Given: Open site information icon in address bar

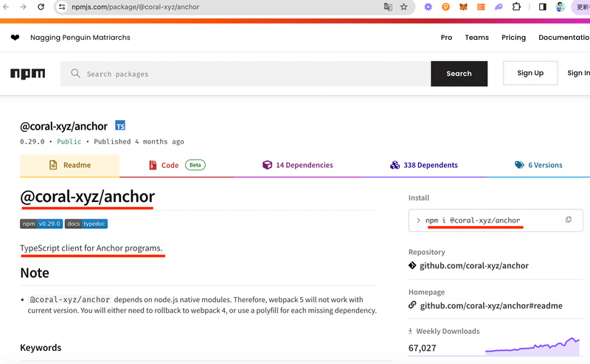Looking at the screenshot, I should point(62,7).
